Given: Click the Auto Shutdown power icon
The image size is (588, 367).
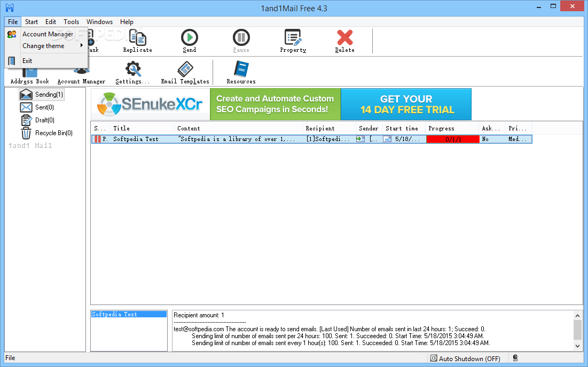Looking at the screenshot, I should pos(434,358).
